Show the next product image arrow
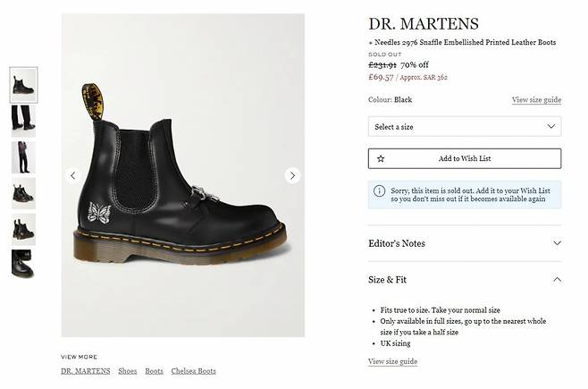The width and height of the screenshot is (588, 389). pyautogui.click(x=292, y=175)
